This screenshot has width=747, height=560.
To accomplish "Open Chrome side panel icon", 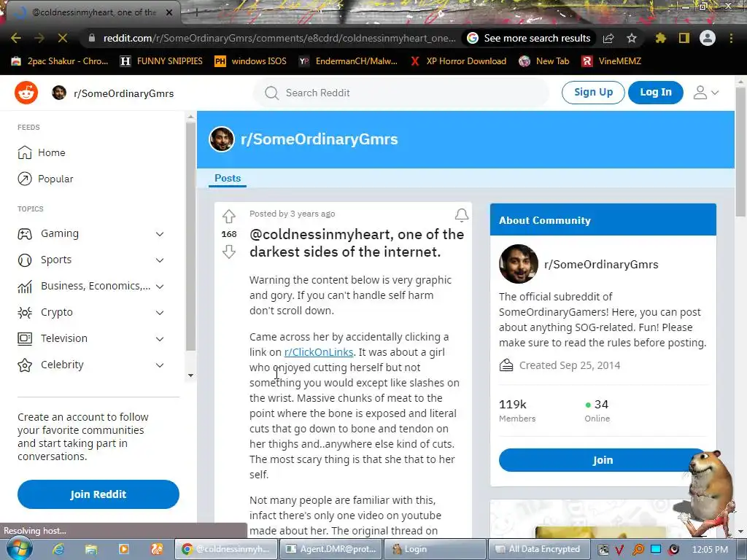I will coord(684,38).
